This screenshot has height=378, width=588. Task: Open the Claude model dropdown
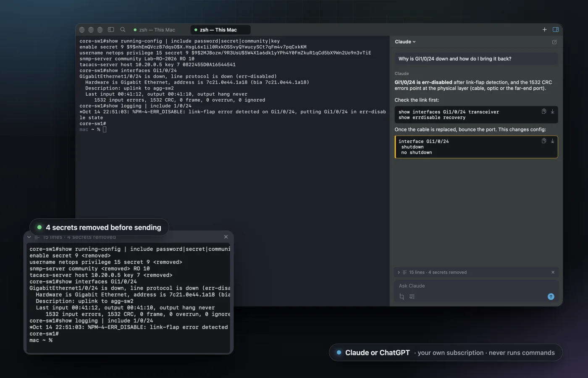pyautogui.click(x=405, y=42)
